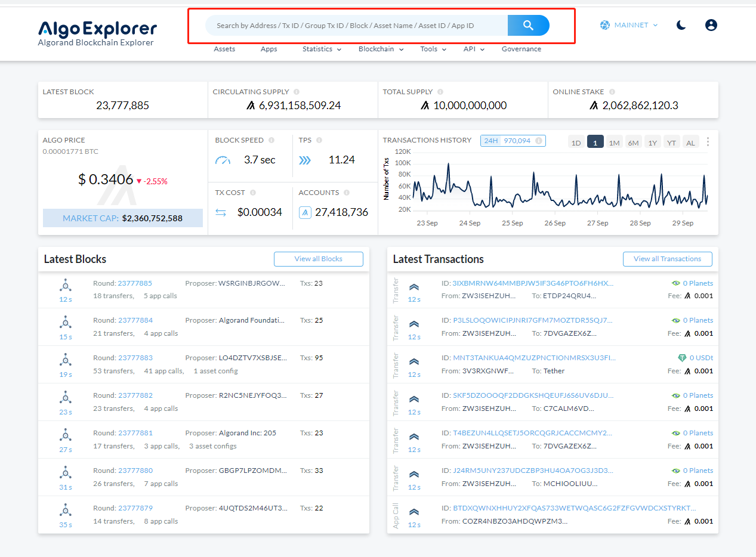
Task: Click the AlgoExplorer logo
Action: click(x=97, y=33)
